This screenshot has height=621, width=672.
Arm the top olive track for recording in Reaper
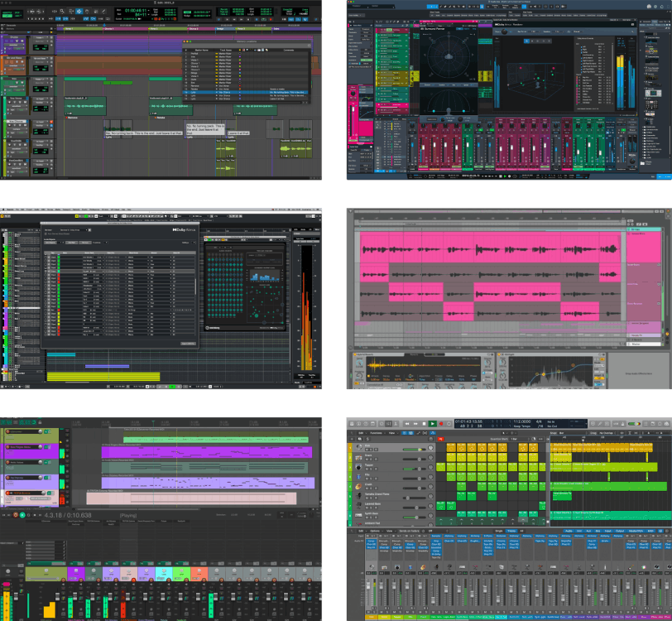(7, 431)
